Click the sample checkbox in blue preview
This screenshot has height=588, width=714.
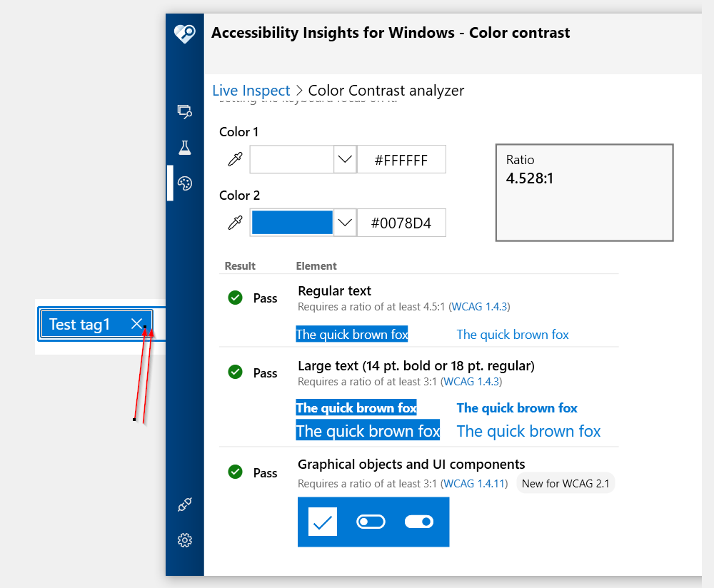[x=323, y=522]
